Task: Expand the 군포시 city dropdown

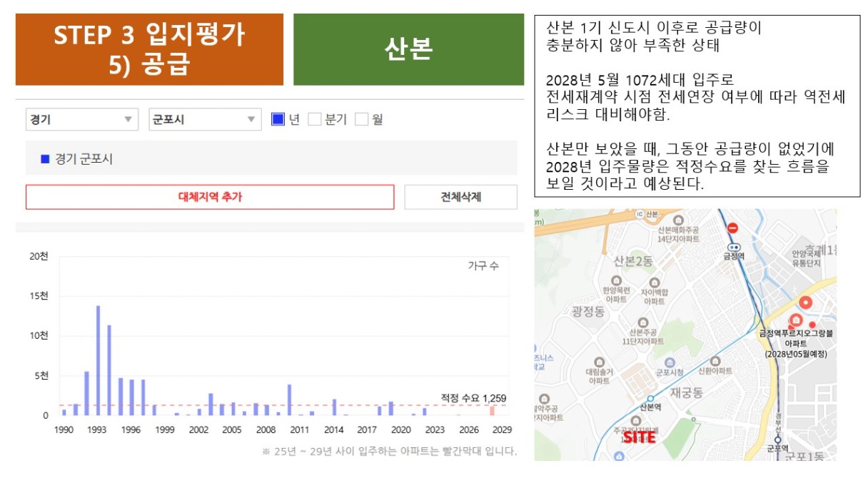Action: coord(204,119)
